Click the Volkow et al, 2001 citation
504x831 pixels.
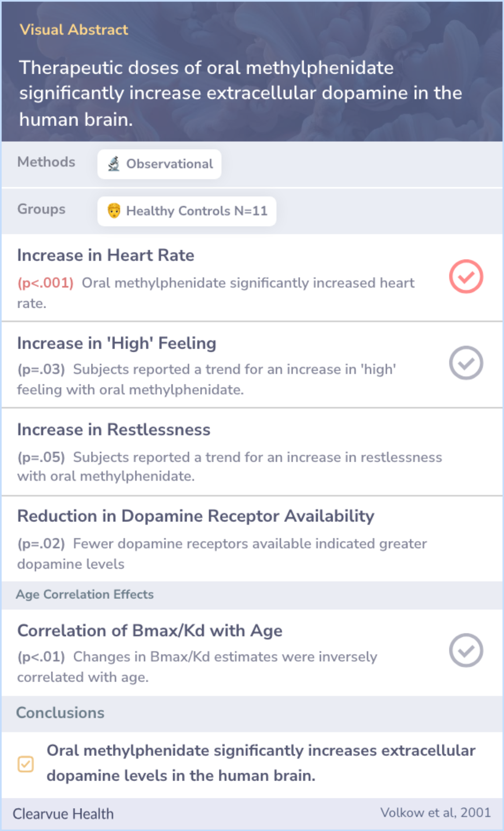point(435,813)
